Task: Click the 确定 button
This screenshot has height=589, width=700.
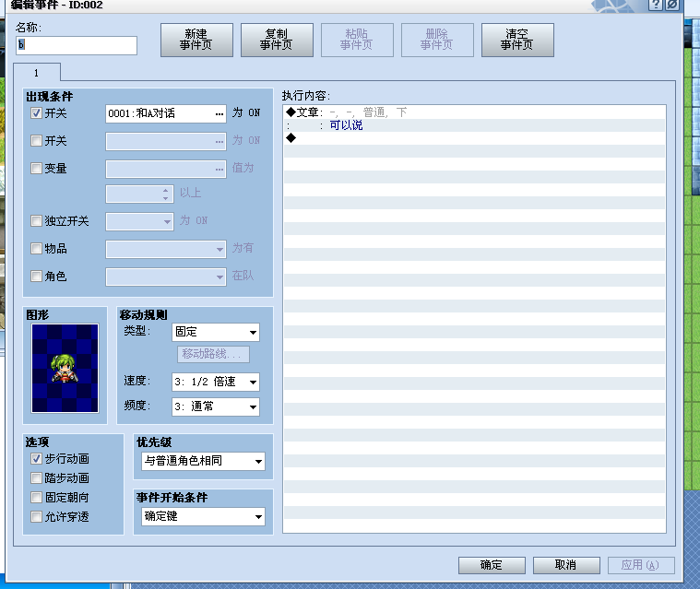Action: 492,565
